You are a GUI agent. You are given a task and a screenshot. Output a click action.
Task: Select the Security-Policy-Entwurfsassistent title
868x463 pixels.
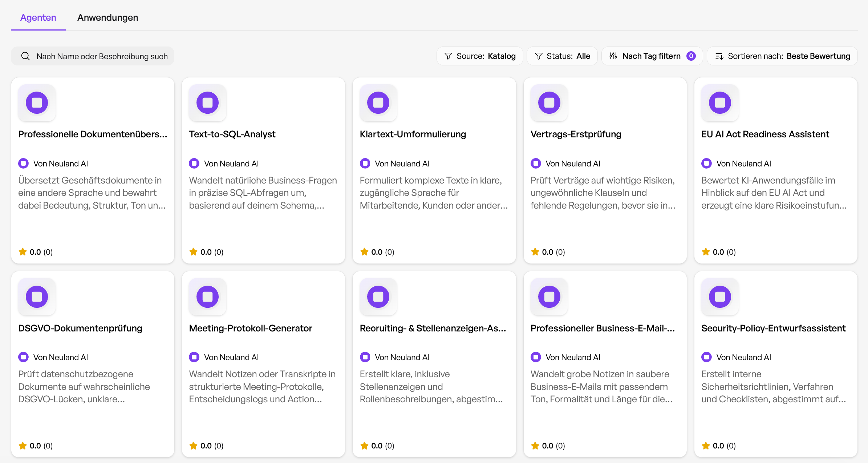coord(774,328)
